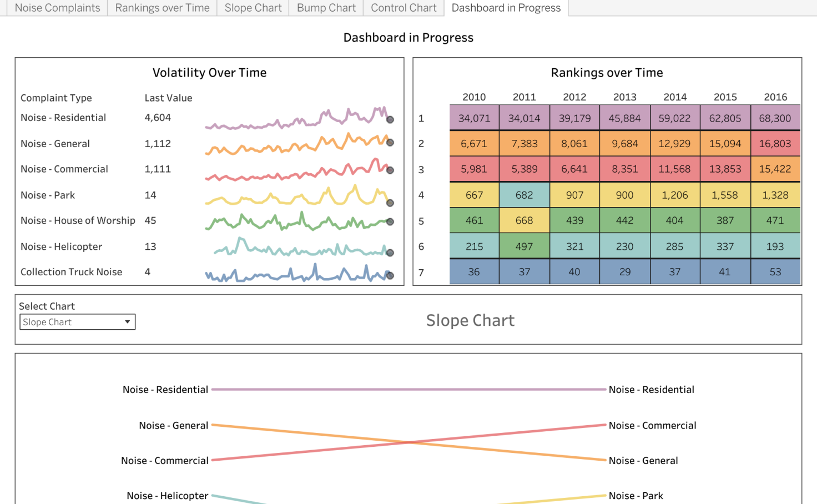Select the House of Worship sparkline end marker

click(390, 222)
